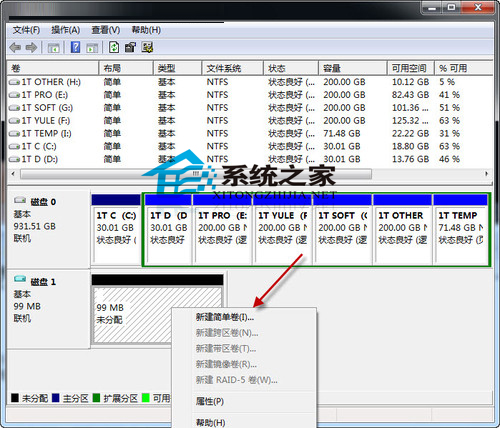500x428 pixels.
Task: Click drive icon of 1T D (D:)
Action: click(14, 159)
